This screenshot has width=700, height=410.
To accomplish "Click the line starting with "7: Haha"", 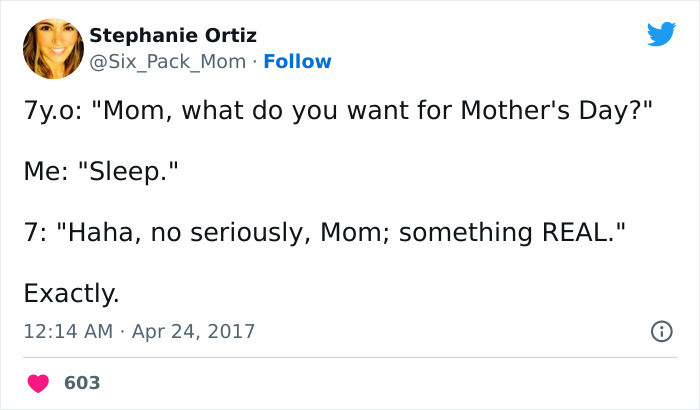I will [326, 233].
